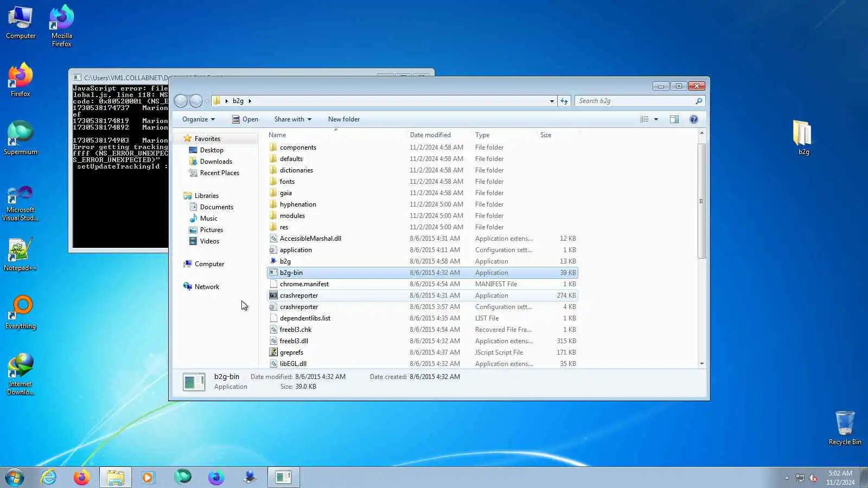The height and width of the screenshot is (488, 868).
Task: Click New folder button
Action: tap(344, 119)
